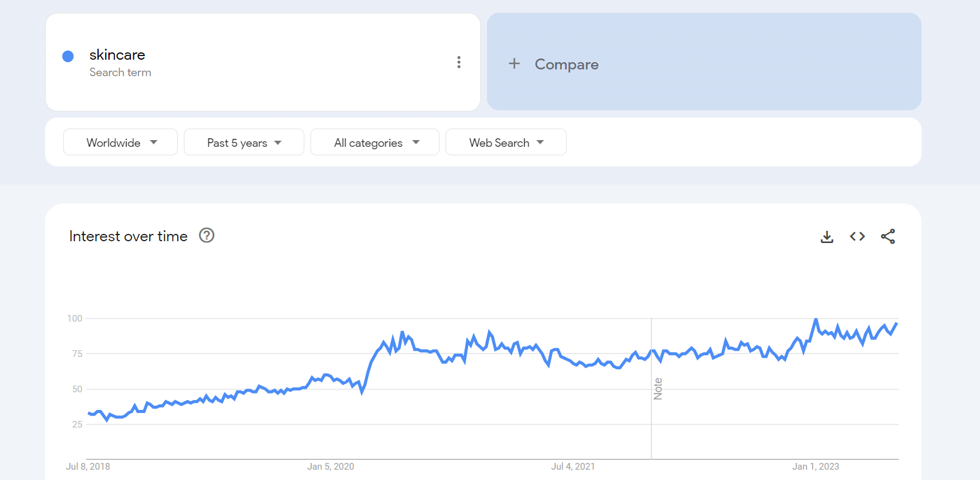Click the Jan 5, 2020 axis date label
This screenshot has width=980, height=480.
[331, 467]
